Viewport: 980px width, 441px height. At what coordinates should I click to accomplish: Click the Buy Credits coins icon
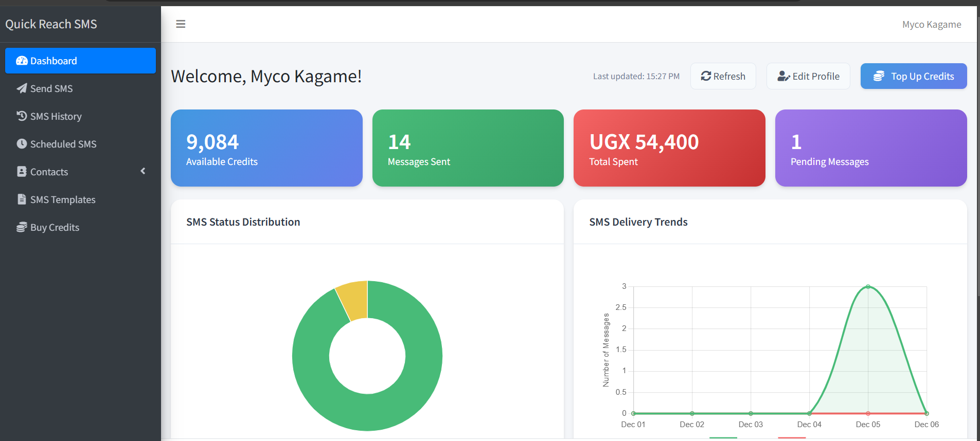(22, 227)
